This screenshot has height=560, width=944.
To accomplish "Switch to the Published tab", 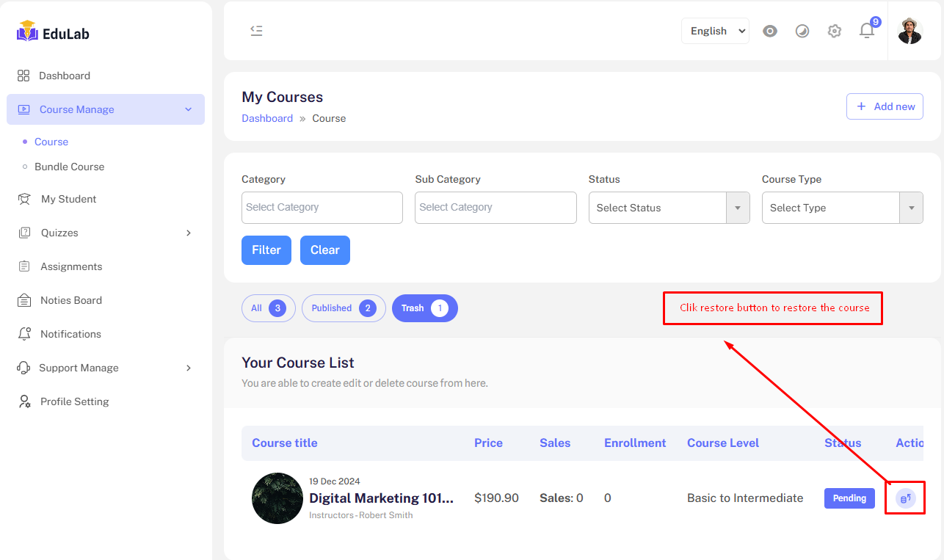I will pyautogui.click(x=343, y=308).
